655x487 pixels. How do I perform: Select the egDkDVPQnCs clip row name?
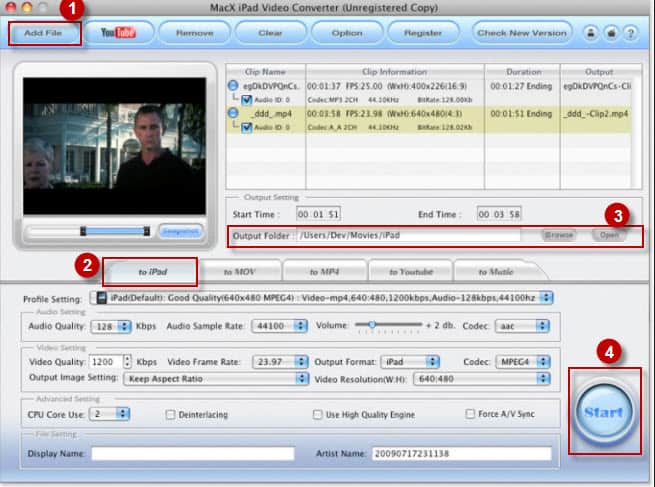pos(271,86)
